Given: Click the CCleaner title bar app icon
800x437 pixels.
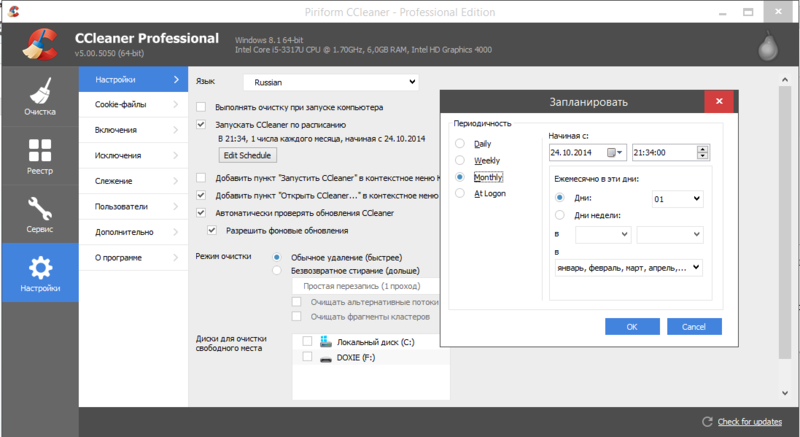Looking at the screenshot, I should pyautogui.click(x=14, y=12).
